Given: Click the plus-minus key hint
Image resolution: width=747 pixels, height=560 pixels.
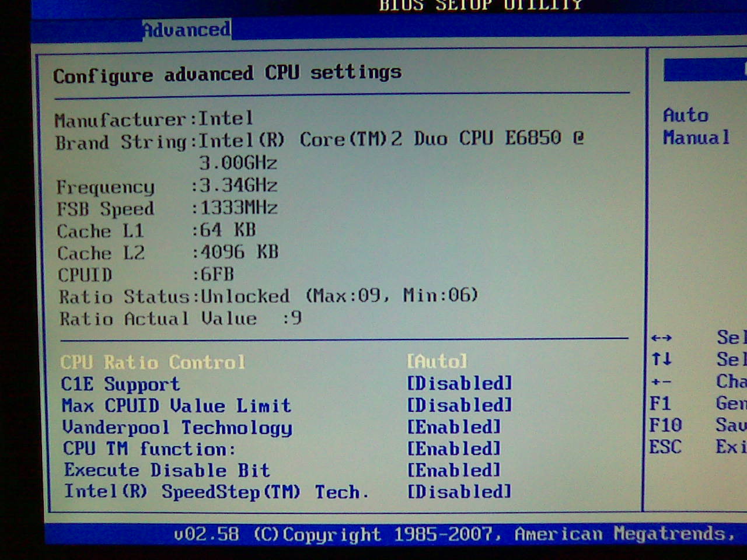Looking at the screenshot, I should click(661, 382).
